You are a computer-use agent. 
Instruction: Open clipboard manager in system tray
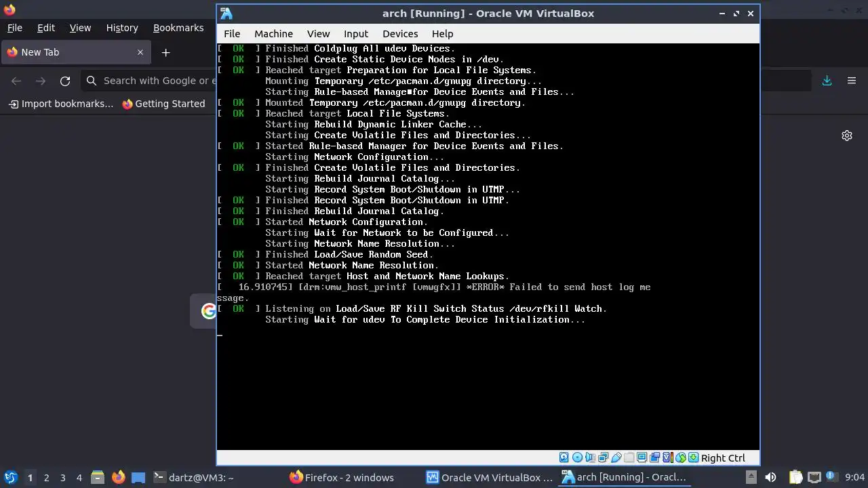click(795, 477)
